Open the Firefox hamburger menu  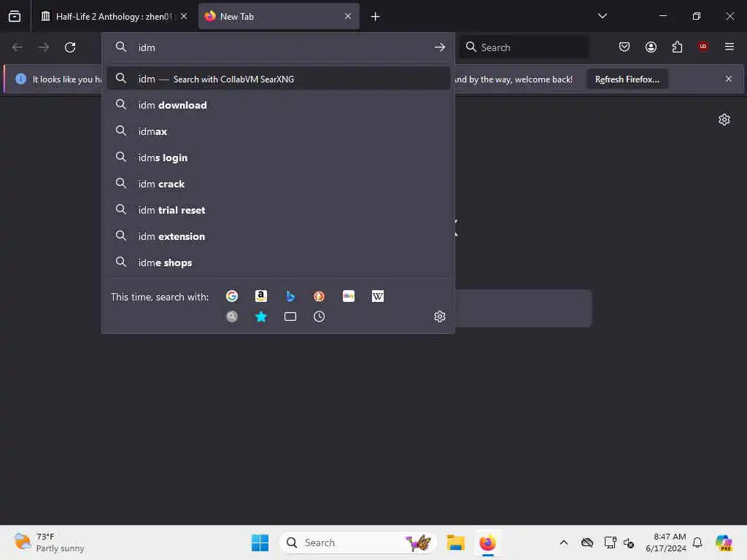(x=729, y=47)
